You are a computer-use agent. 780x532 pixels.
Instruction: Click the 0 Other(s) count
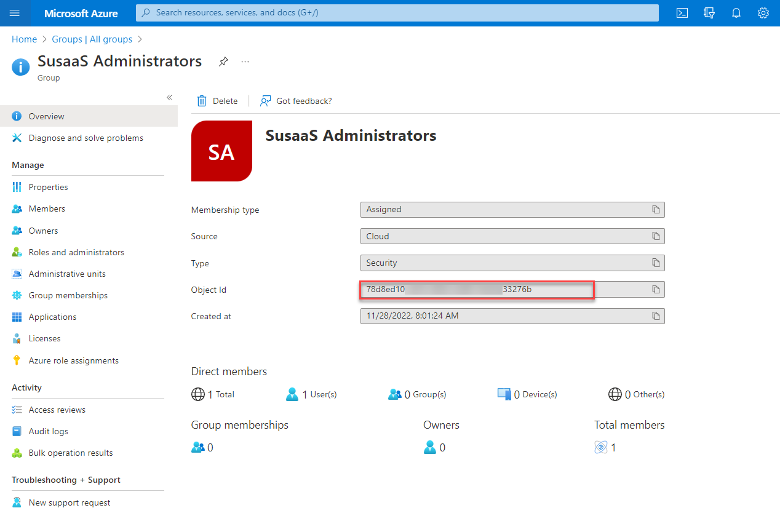(637, 394)
